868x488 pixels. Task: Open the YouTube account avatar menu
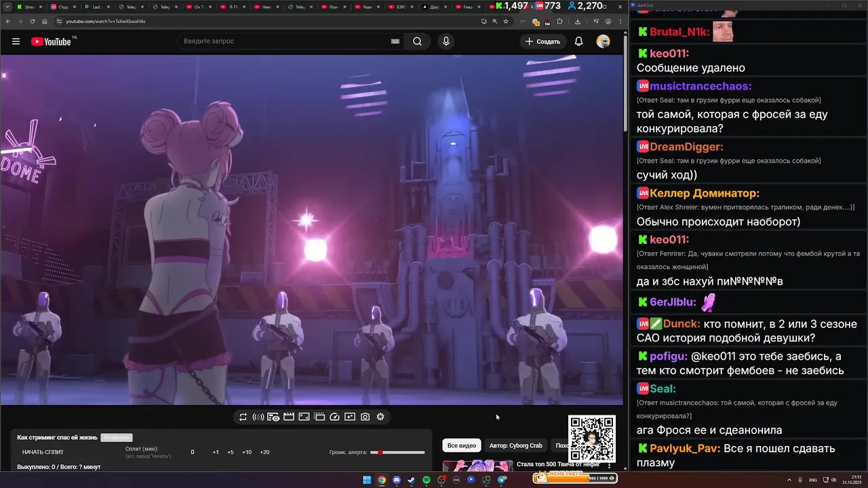click(x=603, y=41)
